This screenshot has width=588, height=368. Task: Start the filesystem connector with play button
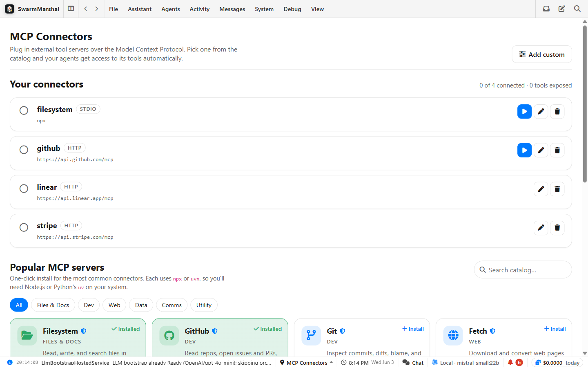pyautogui.click(x=525, y=112)
